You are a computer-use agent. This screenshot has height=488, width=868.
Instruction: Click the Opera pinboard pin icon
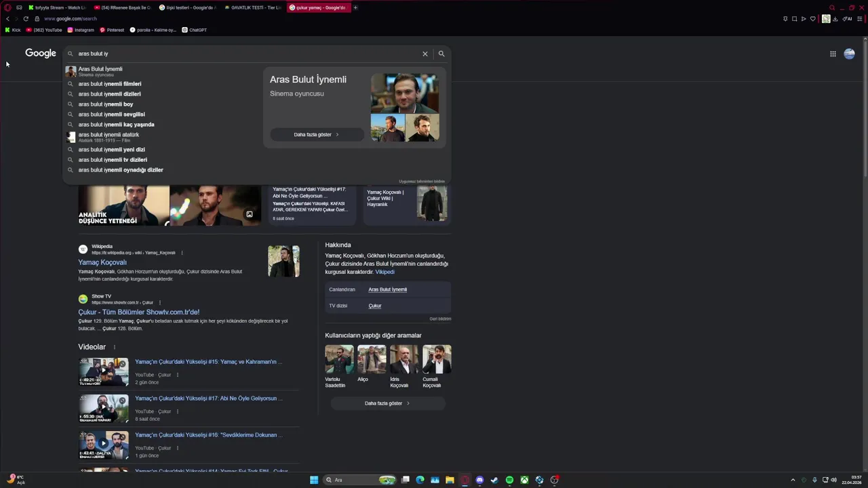point(785,19)
